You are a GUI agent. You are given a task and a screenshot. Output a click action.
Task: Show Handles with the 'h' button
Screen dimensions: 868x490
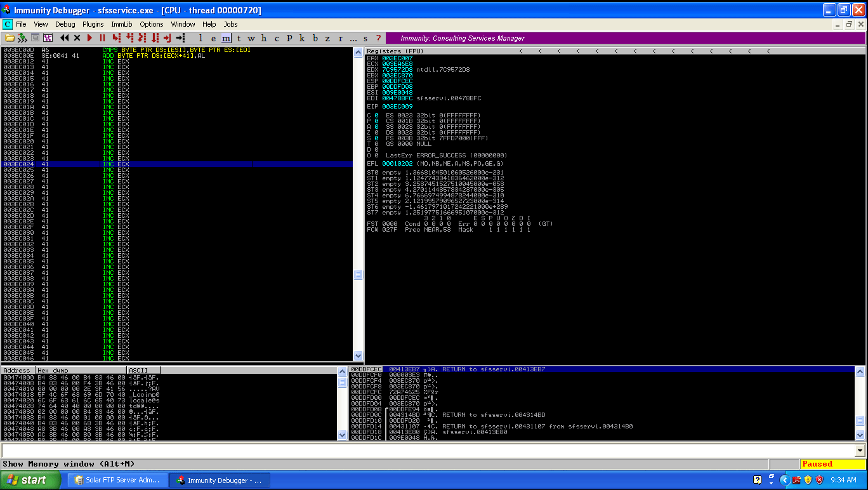pyautogui.click(x=264, y=38)
